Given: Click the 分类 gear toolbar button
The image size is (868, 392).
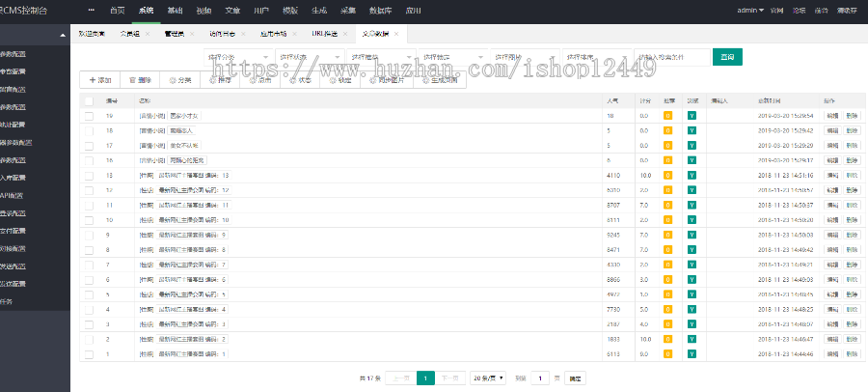Looking at the screenshot, I should tap(180, 80).
